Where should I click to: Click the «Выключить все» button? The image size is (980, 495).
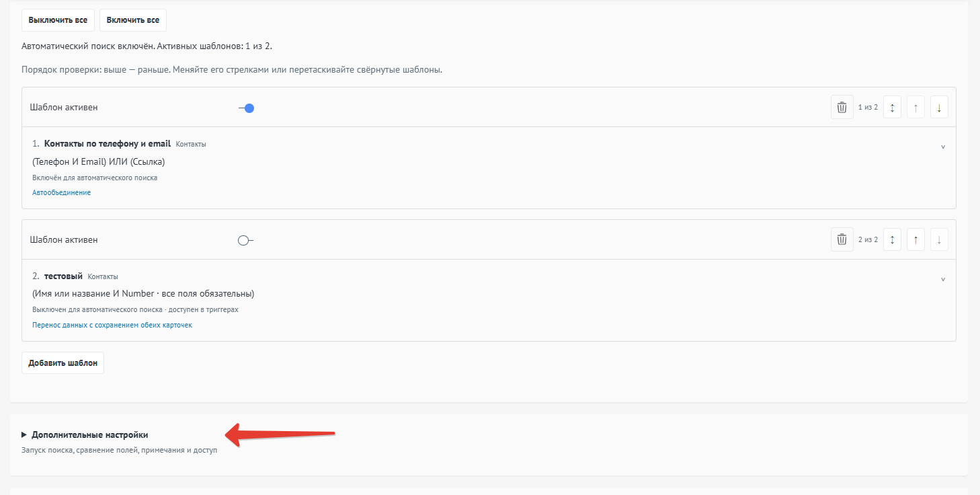coord(58,20)
